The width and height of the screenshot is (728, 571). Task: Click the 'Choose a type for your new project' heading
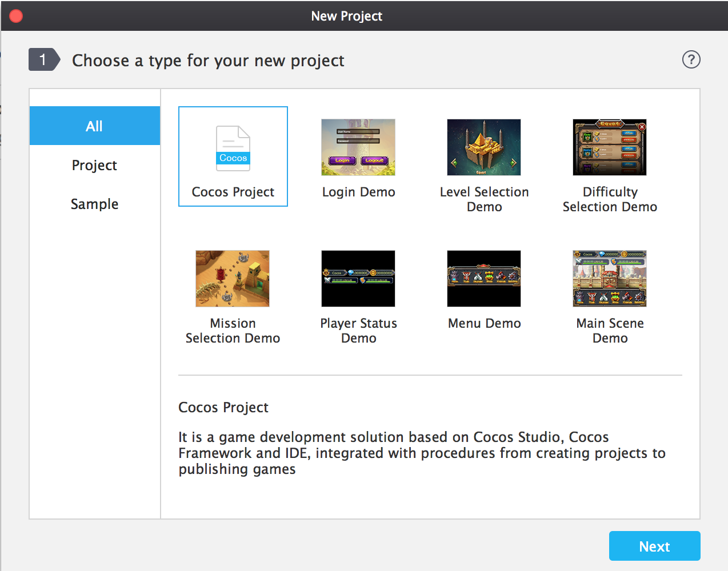208,61
